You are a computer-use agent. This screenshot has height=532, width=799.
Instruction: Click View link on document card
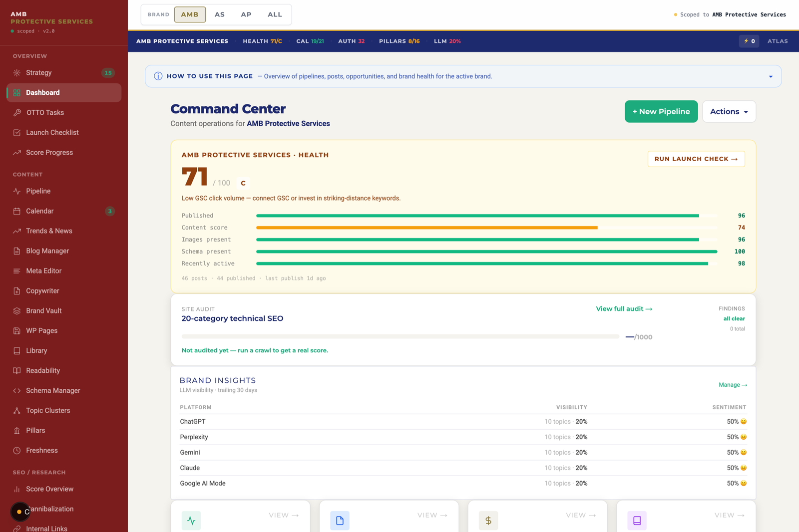pyautogui.click(x=432, y=515)
